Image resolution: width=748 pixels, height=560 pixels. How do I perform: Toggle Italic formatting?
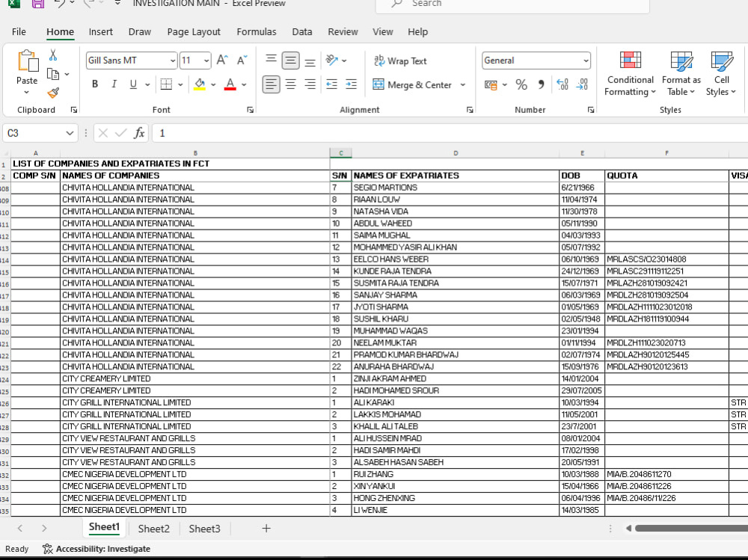click(114, 84)
